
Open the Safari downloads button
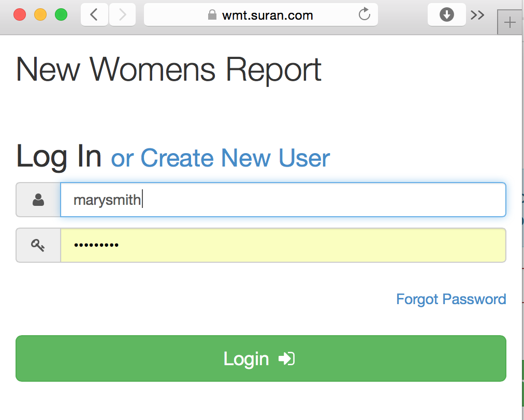(446, 14)
